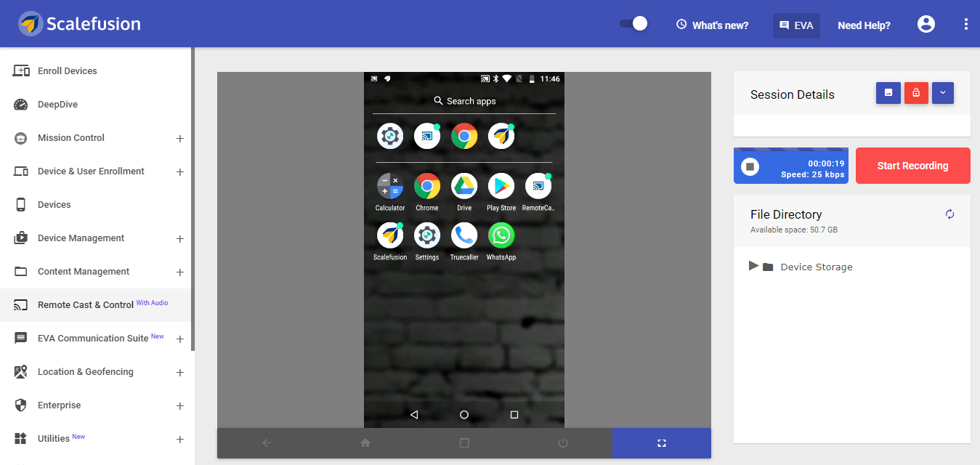The width and height of the screenshot is (980, 465).
Task: Click the sidebar vertical scrollbar
Action: pyautogui.click(x=193, y=199)
